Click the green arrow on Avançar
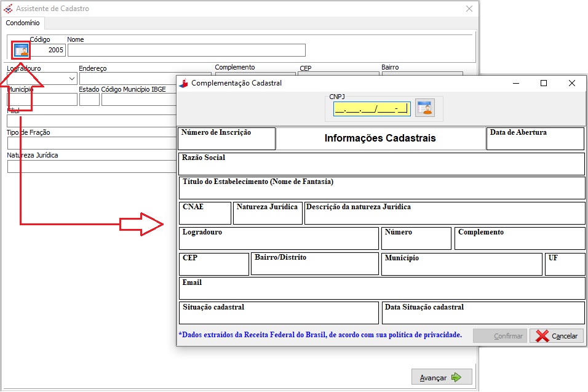 click(456, 377)
